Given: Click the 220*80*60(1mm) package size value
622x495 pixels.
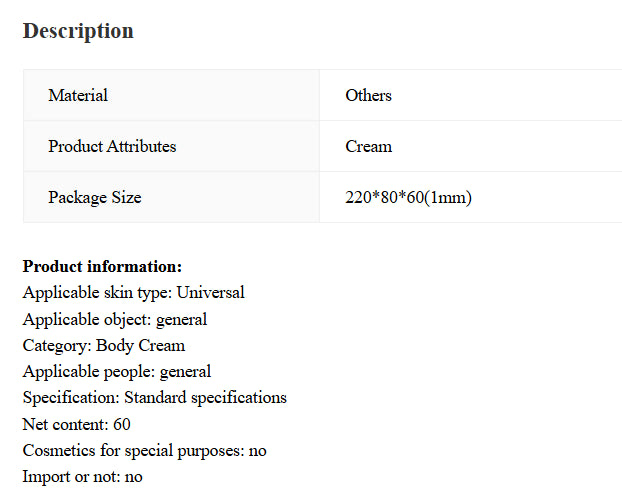Looking at the screenshot, I should point(408,198).
